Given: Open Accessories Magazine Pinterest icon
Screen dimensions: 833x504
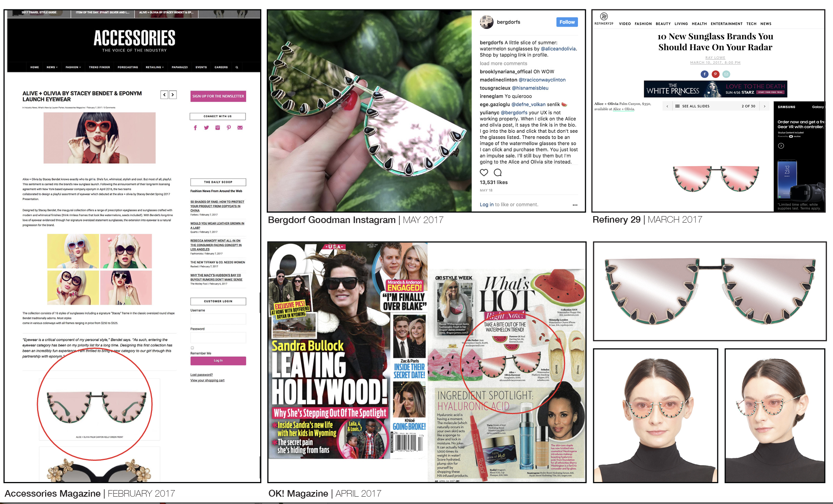Looking at the screenshot, I should 229,128.
